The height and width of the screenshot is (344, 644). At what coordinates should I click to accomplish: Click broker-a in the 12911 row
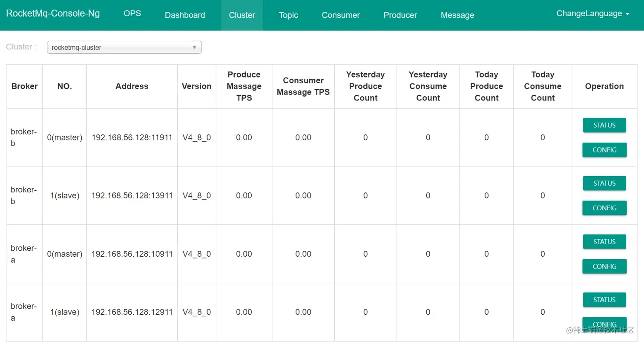[x=24, y=312]
